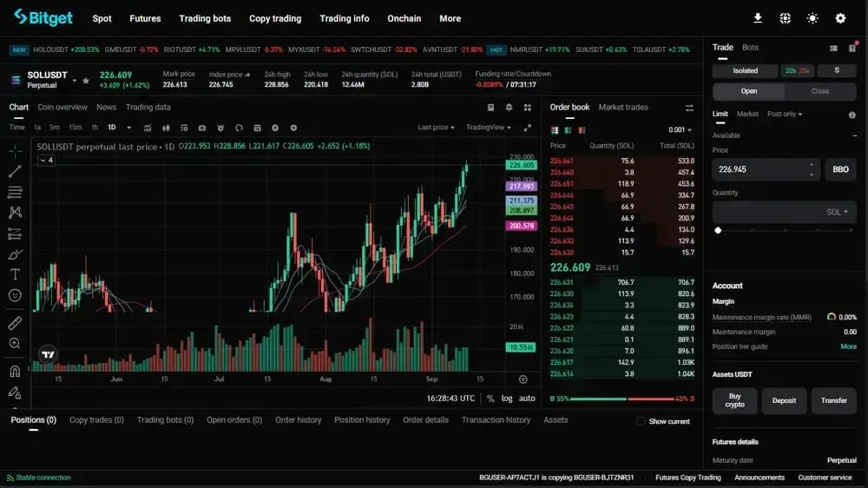Viewport: 868px width, 488px height.
Task: Open the 0.001 price precision dropdown
Action: (x=680, y=129)
